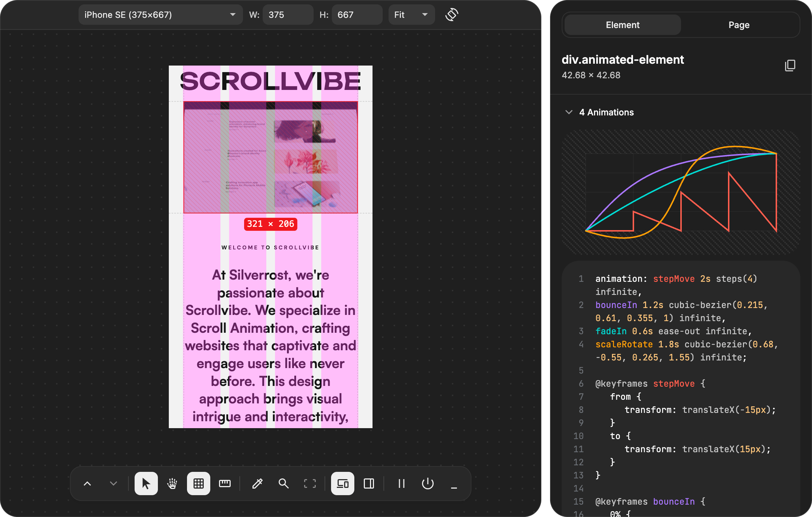Click the screenshot capture frame icon
This screenshot has height=517, width=812.
310,484
